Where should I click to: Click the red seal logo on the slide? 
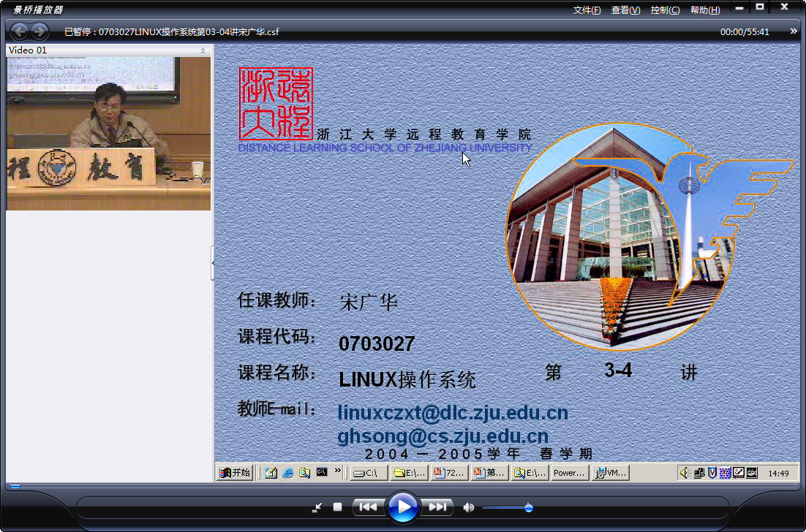click(x=276, y=104)
